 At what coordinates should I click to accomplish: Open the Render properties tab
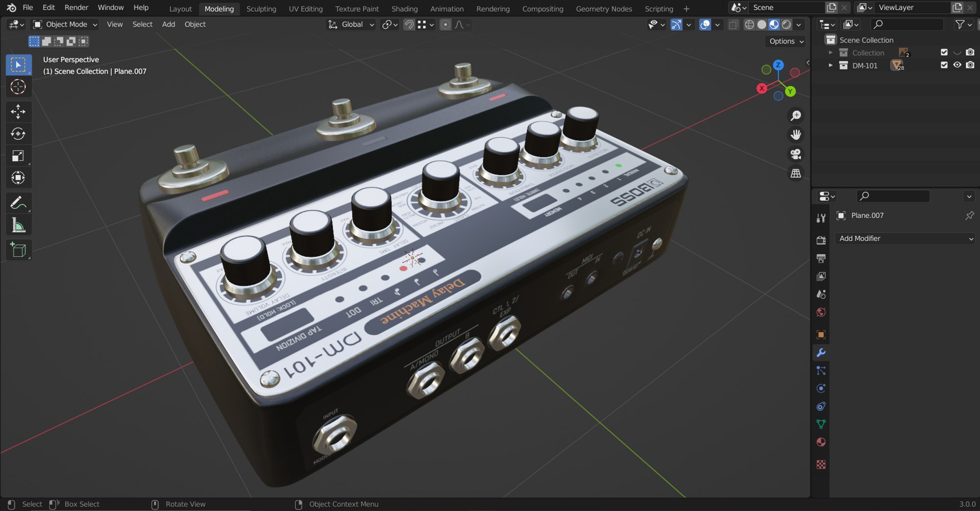click(821, 240)
